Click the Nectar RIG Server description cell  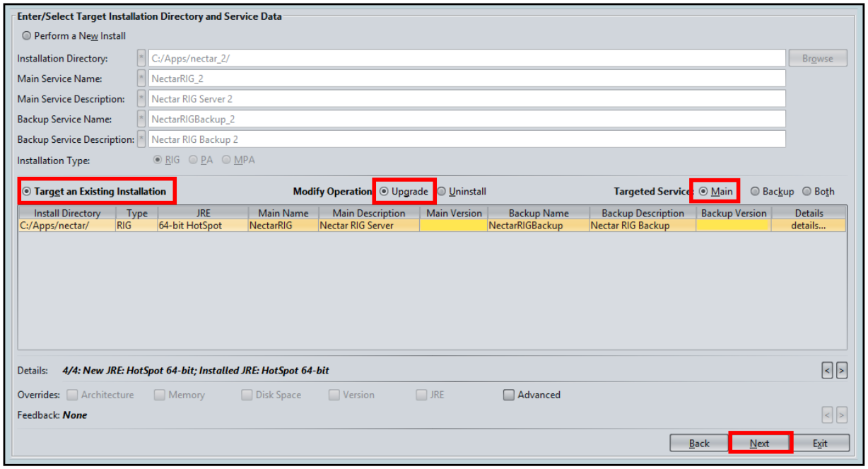coord(369,226)
